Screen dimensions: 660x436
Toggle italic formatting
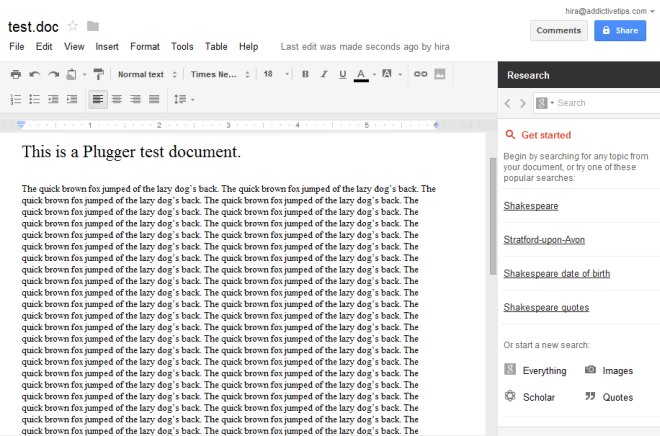pyautogui.click(x=324, y=74)
